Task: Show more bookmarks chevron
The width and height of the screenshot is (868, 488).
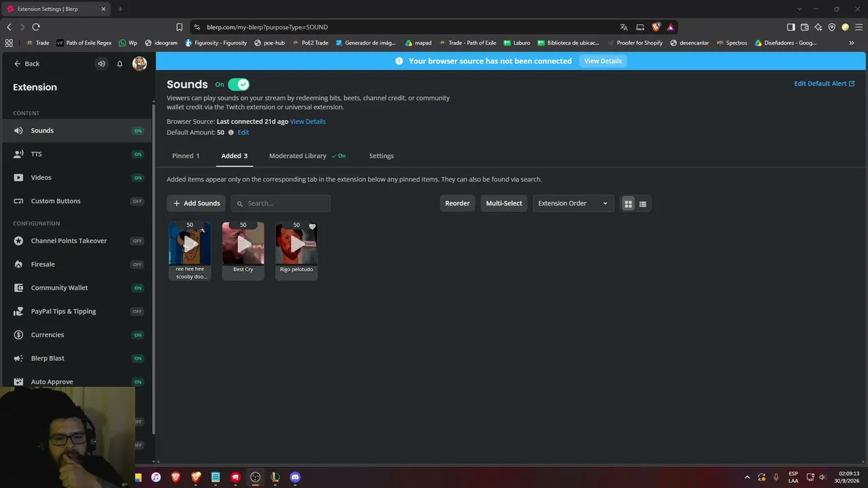Action: [852, 43]
